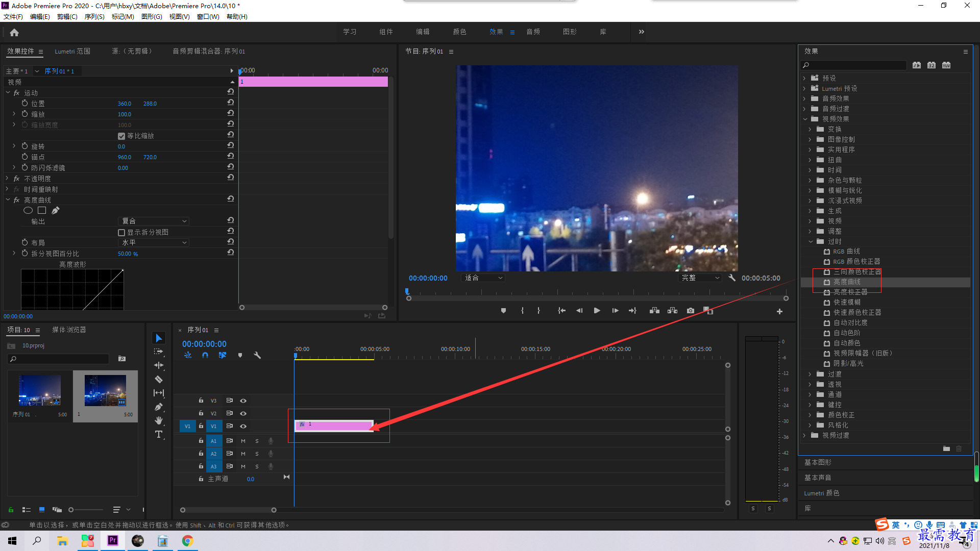This screenshot has height=551, width=980.
Task: Step forward one frame in Program monitor
Action: point(615,311)
